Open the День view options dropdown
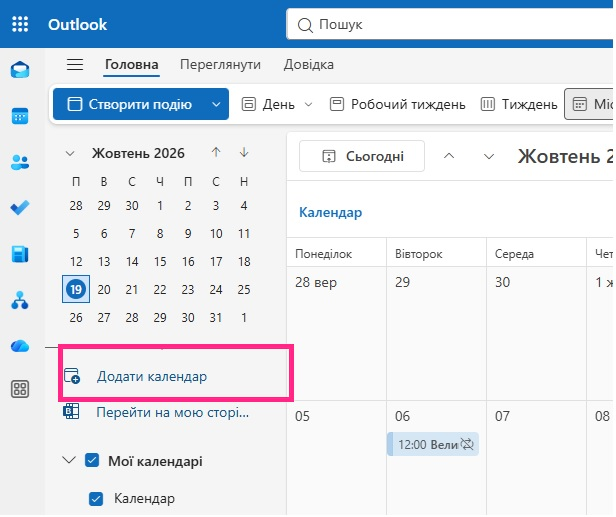Image resolution: width=616 pixels, height=517 pixels. click(309, 104)
